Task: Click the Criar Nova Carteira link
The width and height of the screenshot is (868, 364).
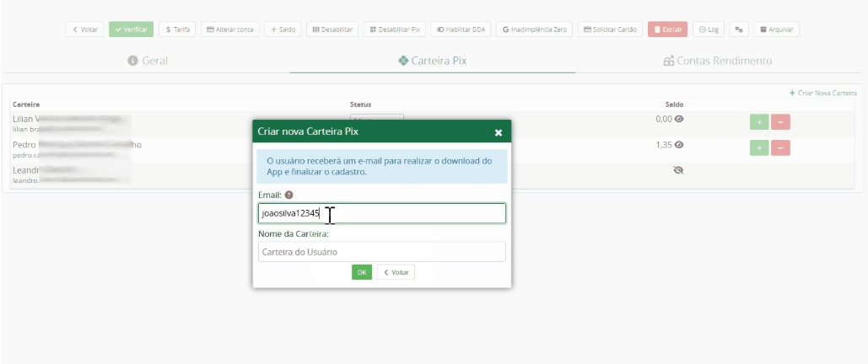Action: (822, 93)
